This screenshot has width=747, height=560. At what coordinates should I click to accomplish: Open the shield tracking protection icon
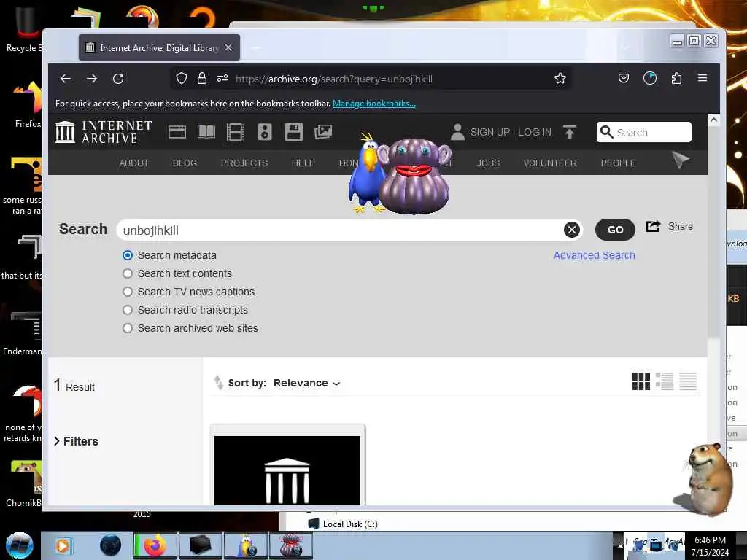182,79
